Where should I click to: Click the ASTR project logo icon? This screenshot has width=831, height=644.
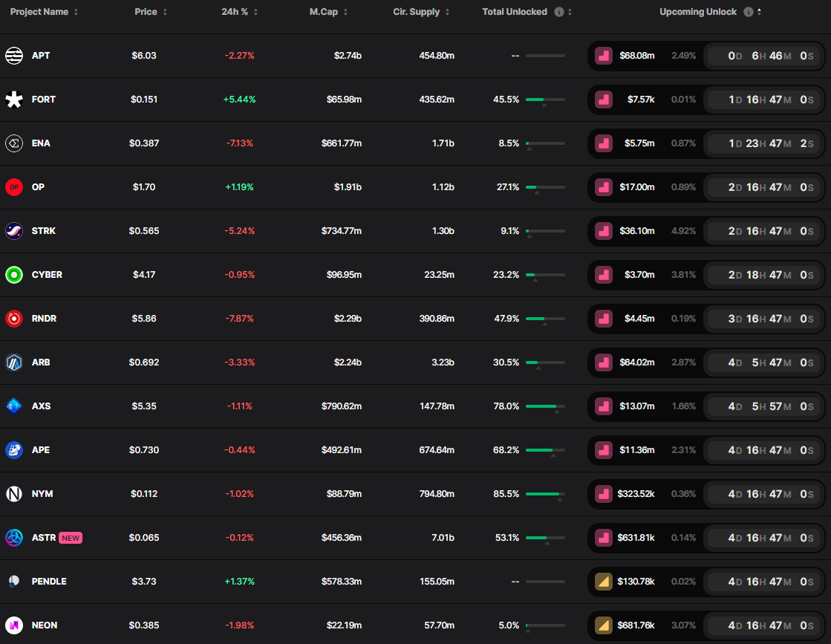[14, 538]
